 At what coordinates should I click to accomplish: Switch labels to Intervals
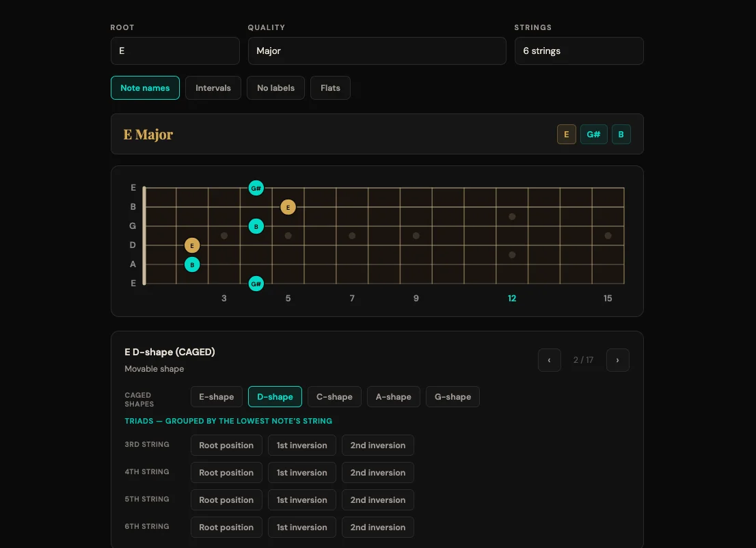[x=213, y=87]
